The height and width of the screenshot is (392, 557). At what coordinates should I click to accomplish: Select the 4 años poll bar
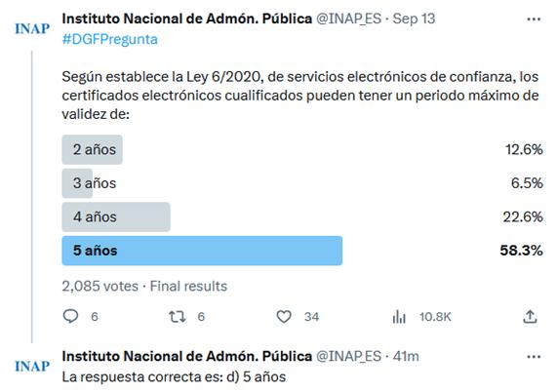116,216
